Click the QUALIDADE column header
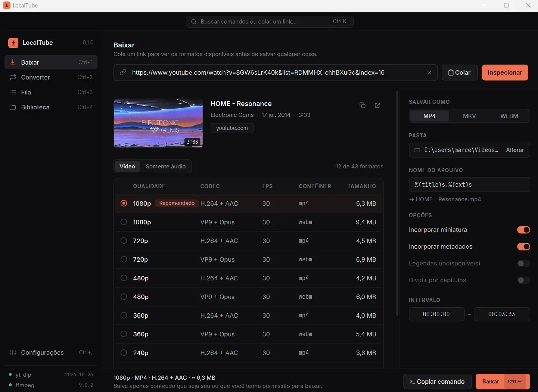The height and width of the screenshot is (392, 538). 149,186
